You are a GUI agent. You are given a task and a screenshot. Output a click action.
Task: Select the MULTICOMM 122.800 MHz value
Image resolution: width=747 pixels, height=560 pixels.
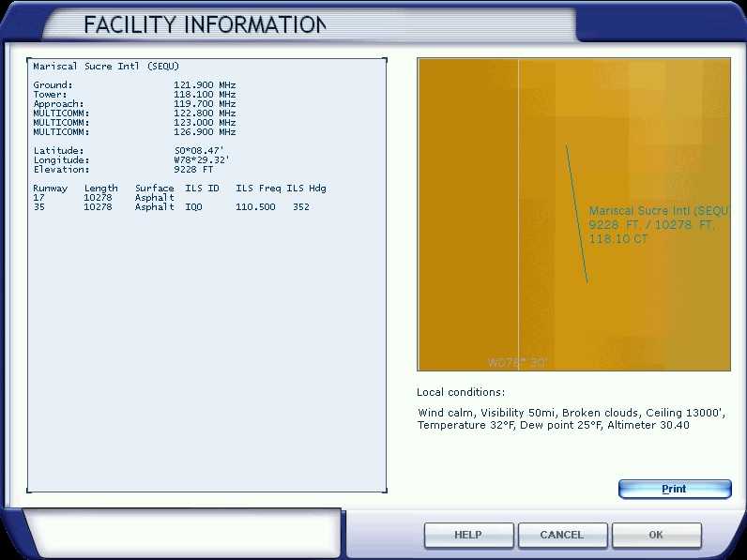coord(205,114)
